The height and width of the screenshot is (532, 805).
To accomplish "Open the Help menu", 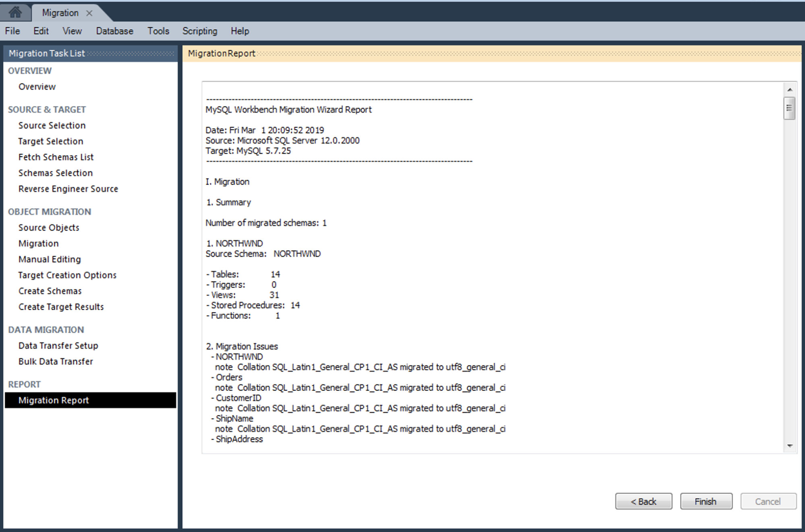I will (240, 31).
